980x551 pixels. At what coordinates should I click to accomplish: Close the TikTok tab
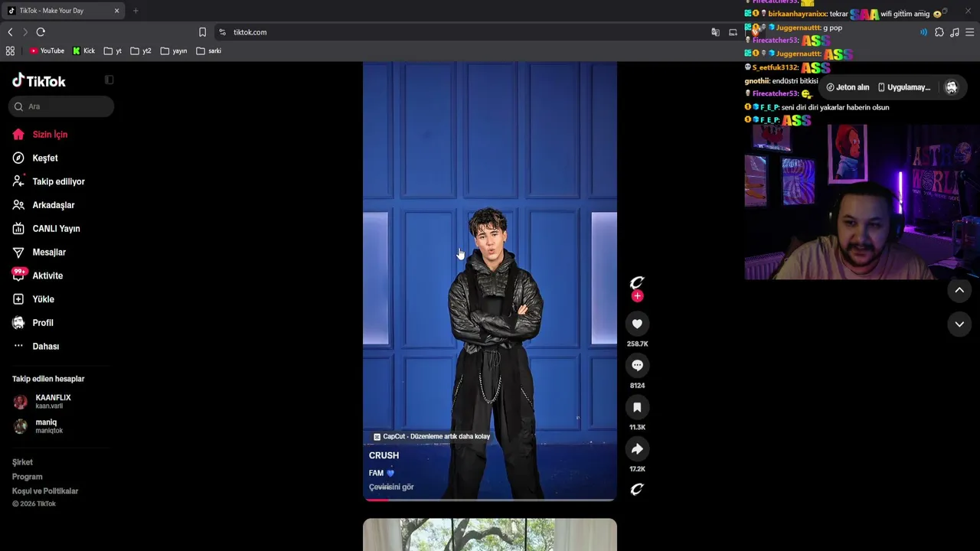[116, 11]
